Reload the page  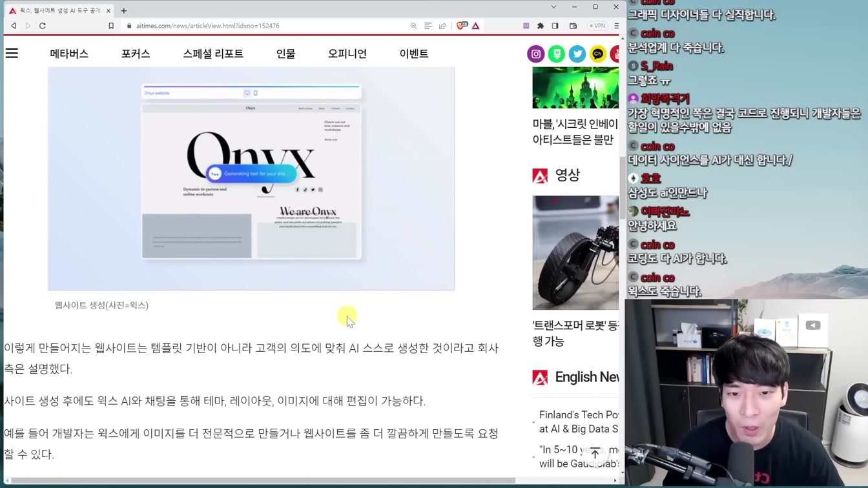pos(43,26)
